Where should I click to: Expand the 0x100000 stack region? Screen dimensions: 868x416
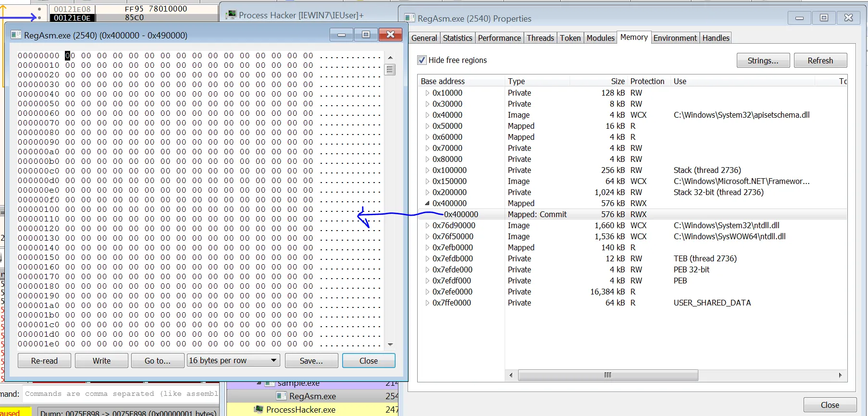point(427,170)
